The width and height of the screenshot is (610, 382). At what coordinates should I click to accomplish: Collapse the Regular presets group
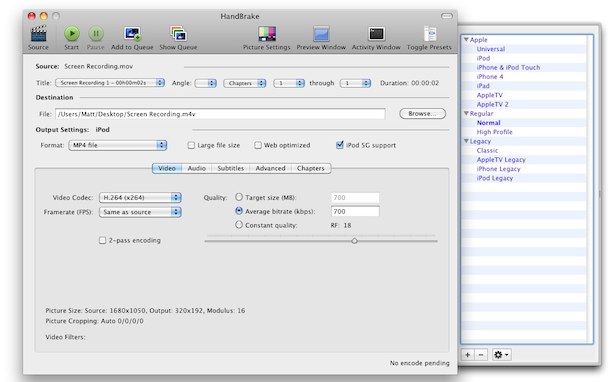point(466,113)
